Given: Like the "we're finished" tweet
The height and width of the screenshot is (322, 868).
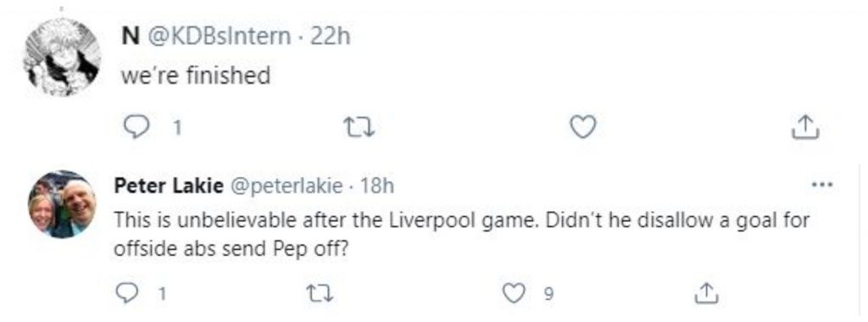Looking at the screenshot, I should pyautogui.click(x=583, y=127).
